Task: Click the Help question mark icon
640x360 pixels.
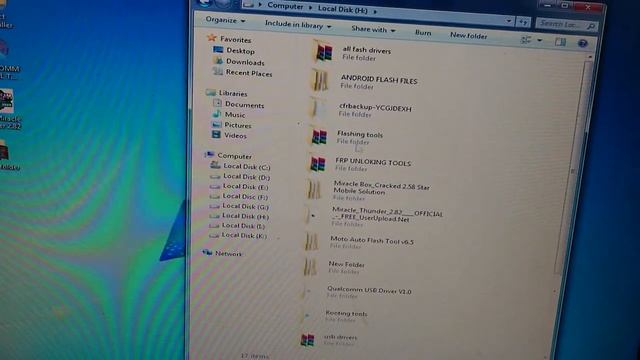Action: pyautogui.click(x=582, y=43)
